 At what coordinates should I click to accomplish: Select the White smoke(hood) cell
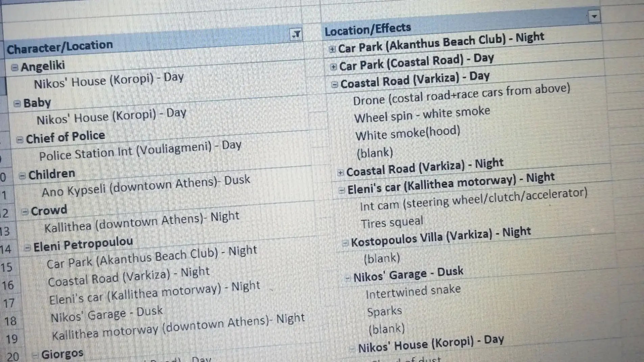408,133
